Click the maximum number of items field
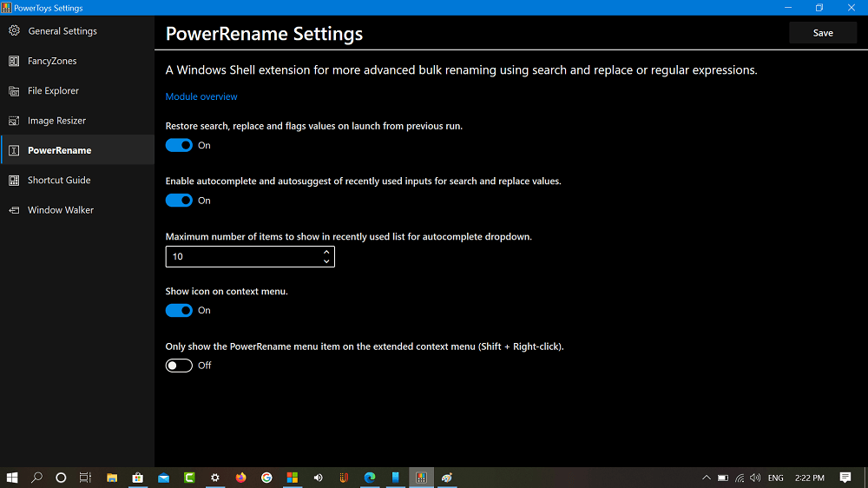The height and width of the screenshot is (488, 868). pyautogui.click(x=250, y=256)
